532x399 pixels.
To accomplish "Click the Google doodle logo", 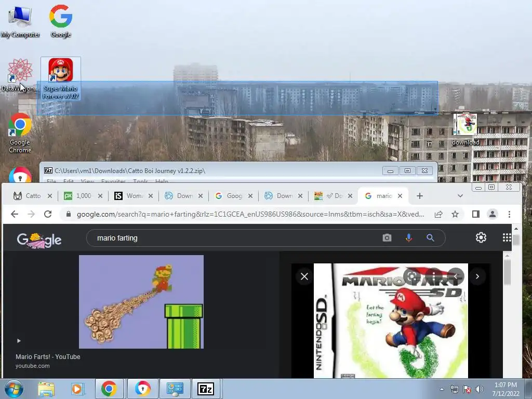I will pyautogui.click(x=39, y=240).
